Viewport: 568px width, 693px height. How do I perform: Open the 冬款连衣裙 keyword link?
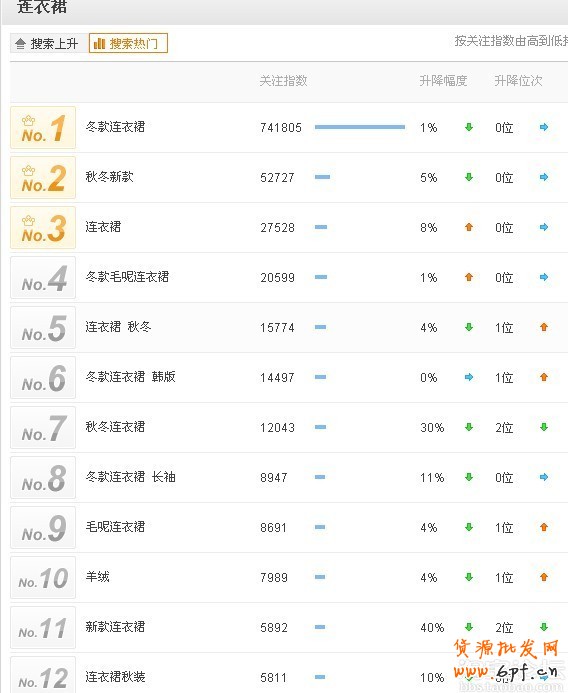115,127
